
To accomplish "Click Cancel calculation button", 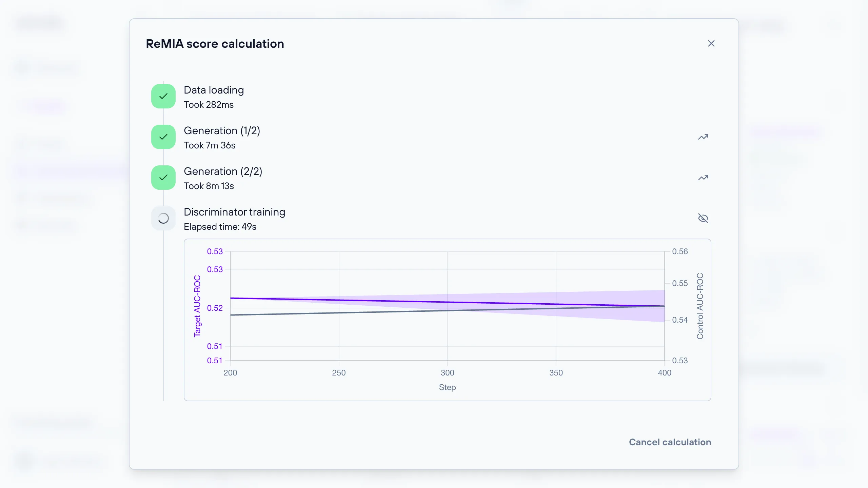I will click(x=670, y=442).
